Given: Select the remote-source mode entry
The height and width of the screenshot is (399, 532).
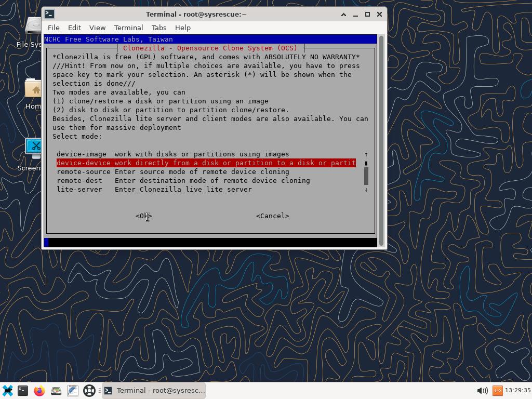Looking at the screenshot, I should 172,172.
